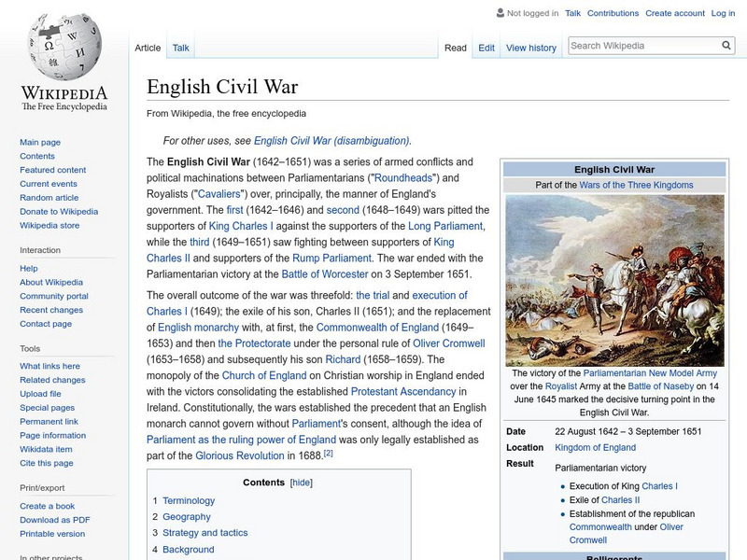Open Wars of the Three Kingdoms link
Viewport: 747px width, 560px height.
636,185
